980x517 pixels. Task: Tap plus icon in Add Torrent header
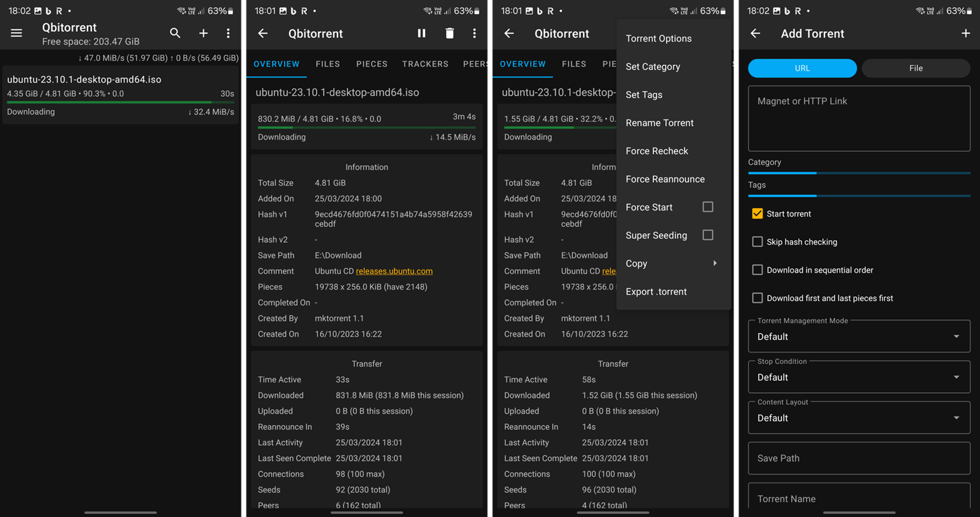[x=966, y=33]
